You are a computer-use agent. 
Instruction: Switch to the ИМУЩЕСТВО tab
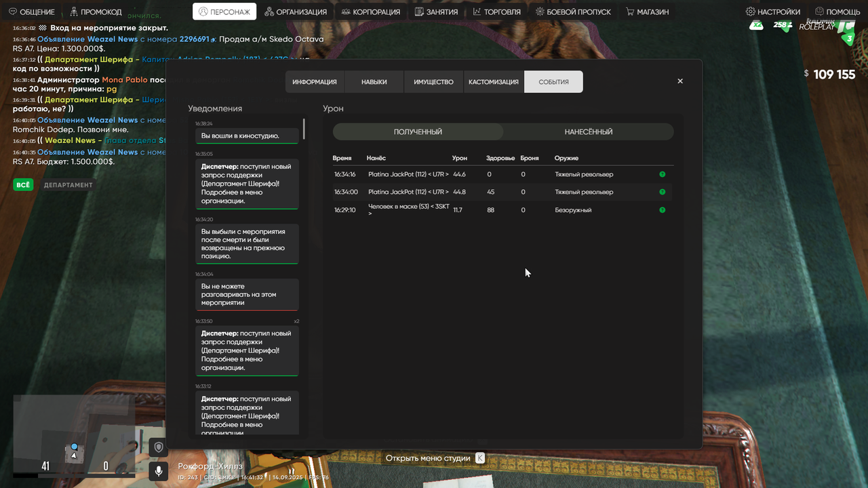point(434,82)
